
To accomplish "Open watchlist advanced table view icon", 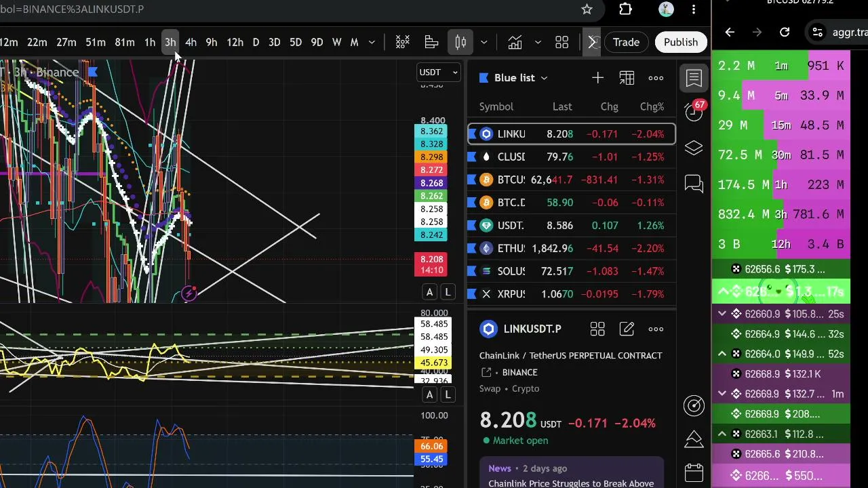I will pos(627,78).
